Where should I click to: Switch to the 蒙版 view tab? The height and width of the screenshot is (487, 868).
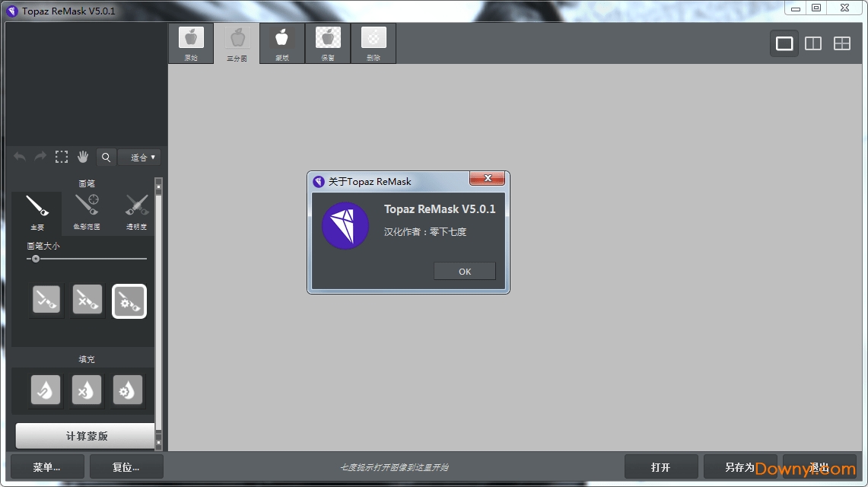pyautogui.click(x=282, y=43)
